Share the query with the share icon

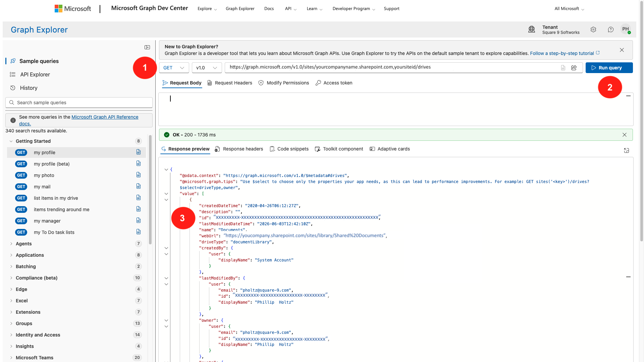pyautogui.click(x=574, y=68)
